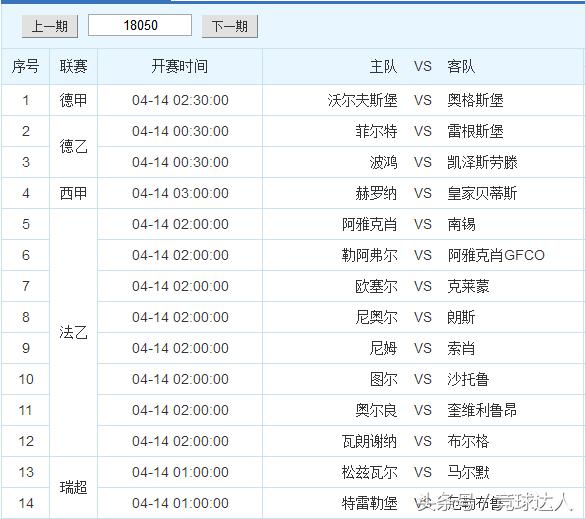585x519 pixels.
Task: Click away team 奥格斯堡
Action: (475, 100)
